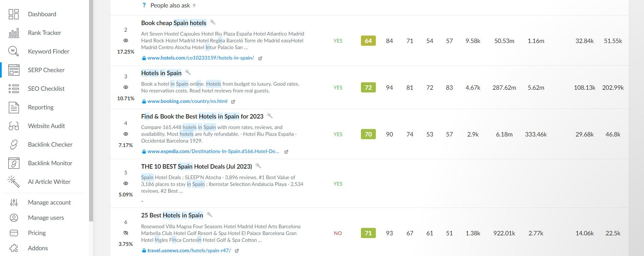Image resolution: width=644 pixels, height=256 pixels.
Task: Click magic wand beside 'THE 10 BEST Spain Hotel Deals'
Action: tap(258, 166)
